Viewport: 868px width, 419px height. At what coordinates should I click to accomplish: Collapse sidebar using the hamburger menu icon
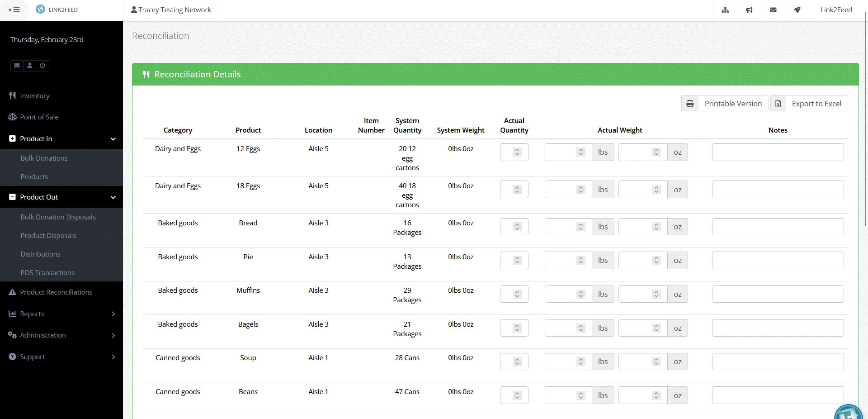14,10
